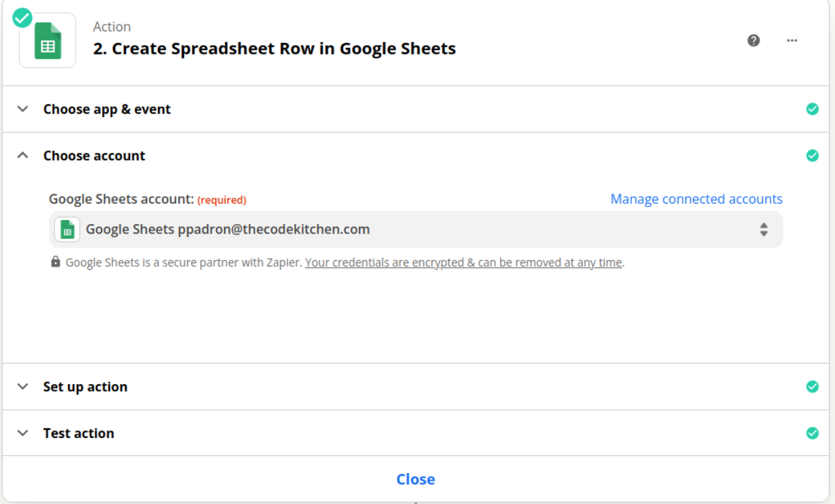
Task: Click green check next to Test action
Action: click(x=812, y=433)
